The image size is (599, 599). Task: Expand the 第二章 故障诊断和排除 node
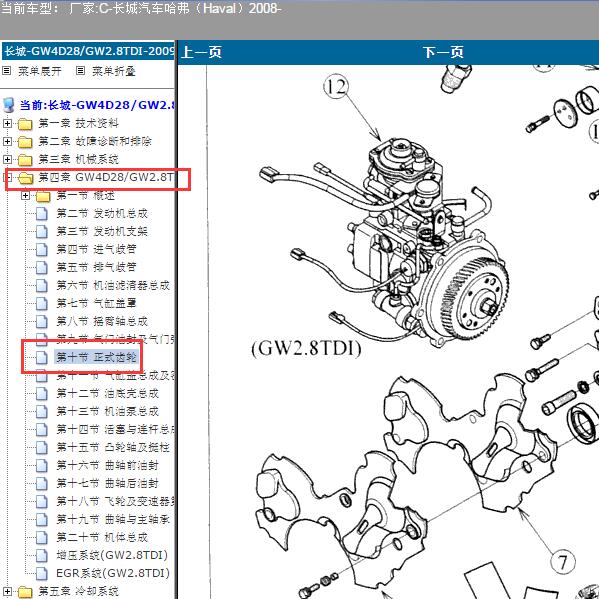(x=7, y=141)
